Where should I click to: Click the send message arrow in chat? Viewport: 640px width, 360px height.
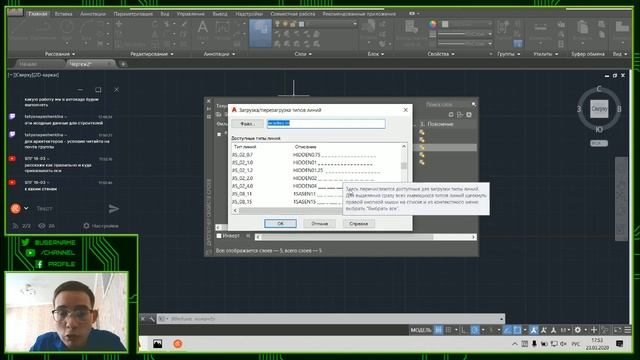(114, 209)
